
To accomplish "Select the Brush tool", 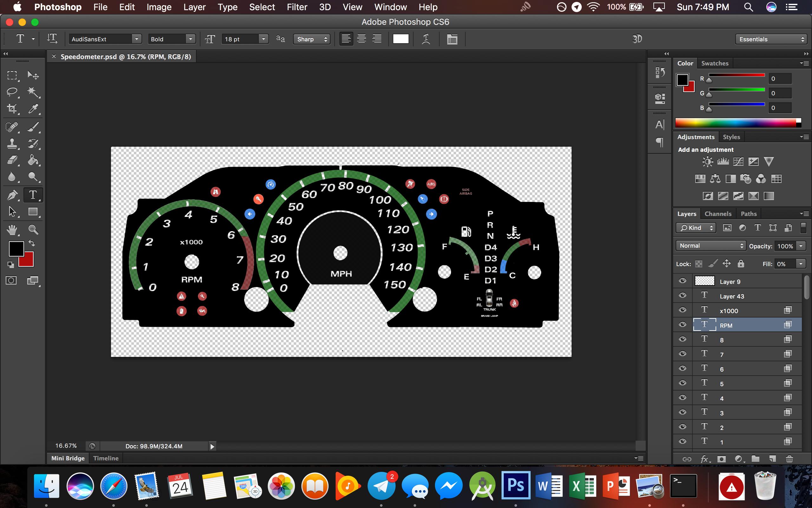I will (x=33, y=127).
